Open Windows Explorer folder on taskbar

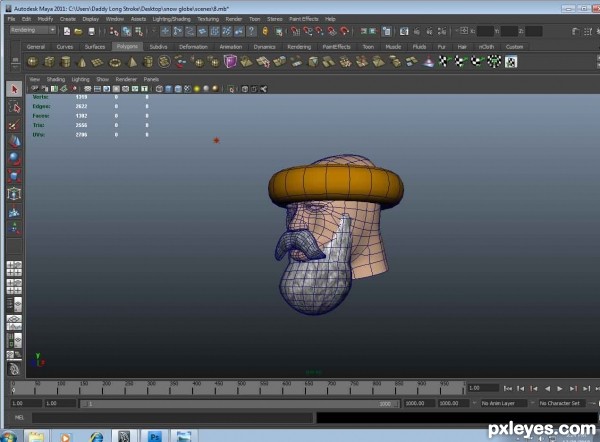36,436
